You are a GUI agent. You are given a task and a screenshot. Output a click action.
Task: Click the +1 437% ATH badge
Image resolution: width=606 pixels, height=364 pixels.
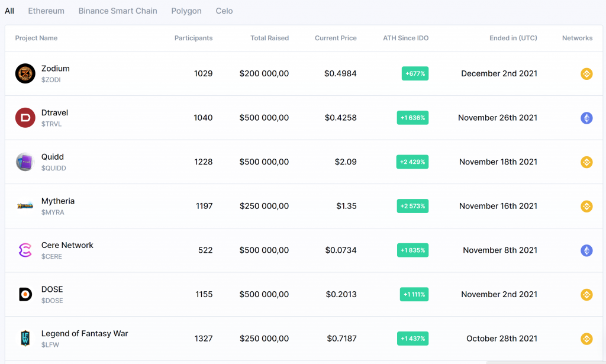(412, 339)
